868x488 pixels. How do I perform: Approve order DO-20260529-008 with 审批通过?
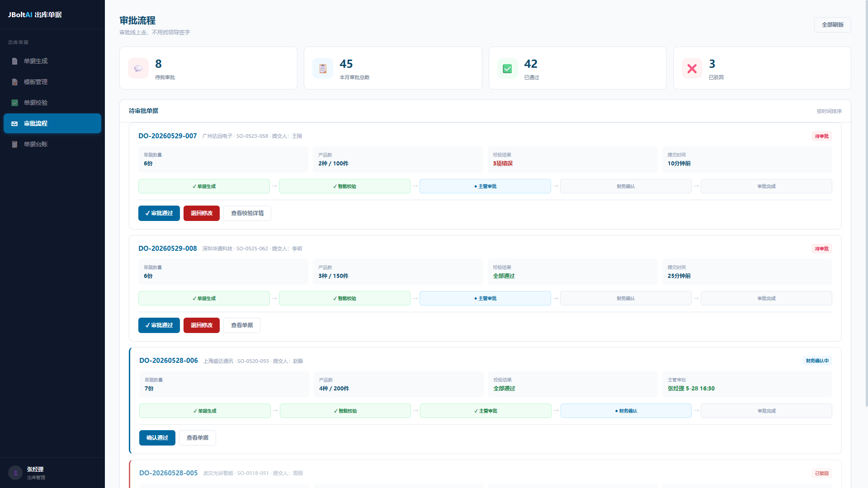(x=159, y=325)
